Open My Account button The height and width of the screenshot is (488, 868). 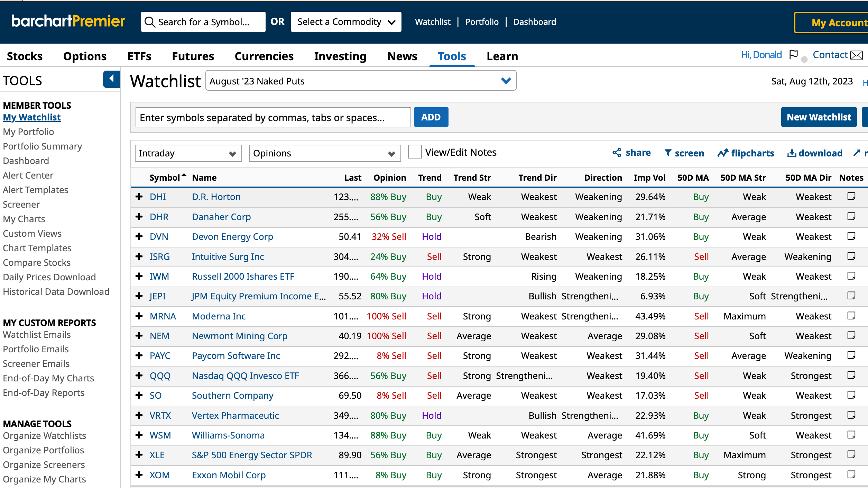coord(831,22)
